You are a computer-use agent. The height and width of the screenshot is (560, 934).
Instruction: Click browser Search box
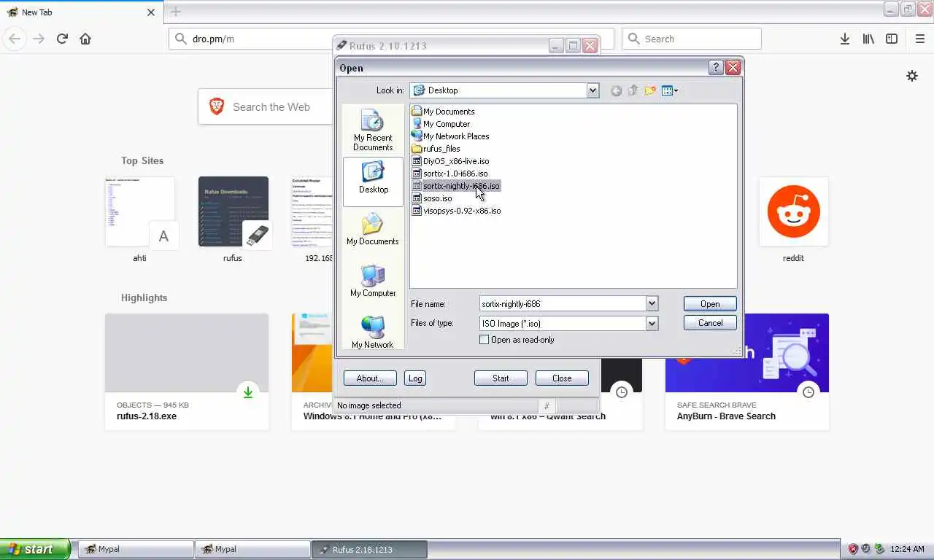click(692, 39)
